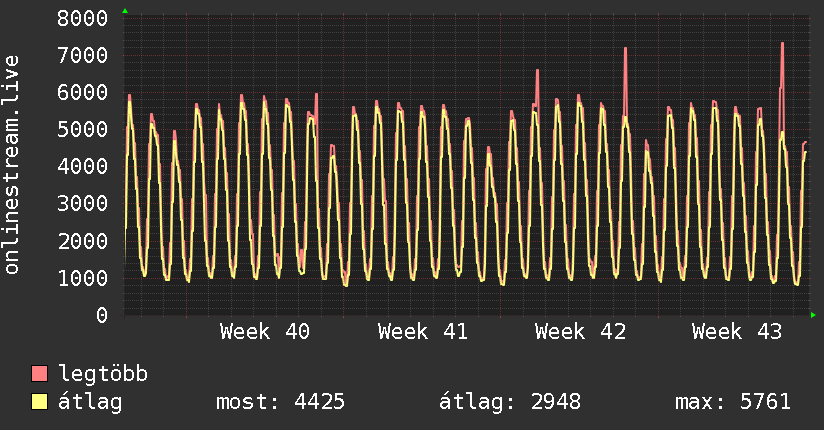Click the 8000 y-axis tick label
The width and height of the screenshot is (824, 430).
click(83, 18)
